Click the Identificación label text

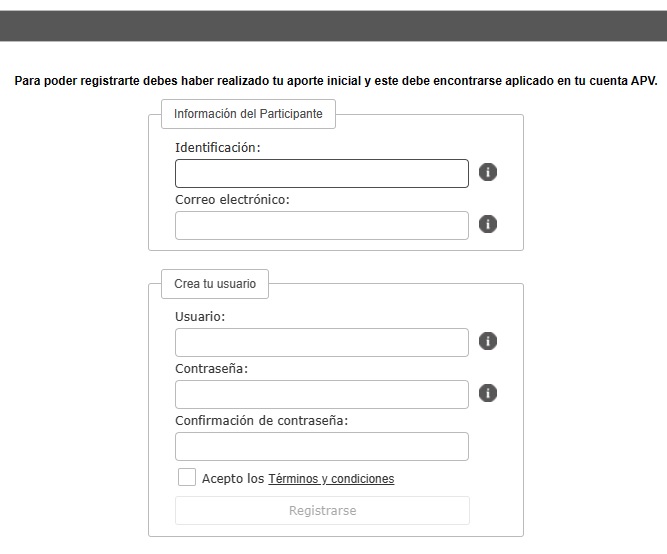[217, 148]
